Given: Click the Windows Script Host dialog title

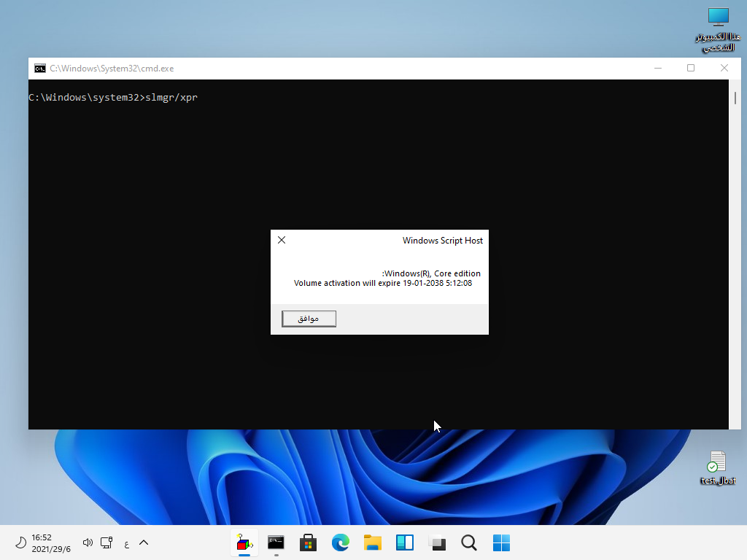Looking at the screenshot, I should pos(443,241).
